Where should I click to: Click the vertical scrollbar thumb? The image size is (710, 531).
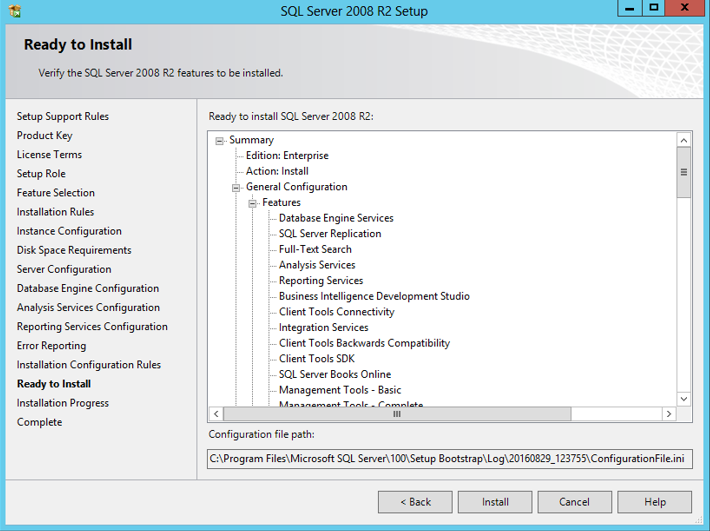(684, 172)
